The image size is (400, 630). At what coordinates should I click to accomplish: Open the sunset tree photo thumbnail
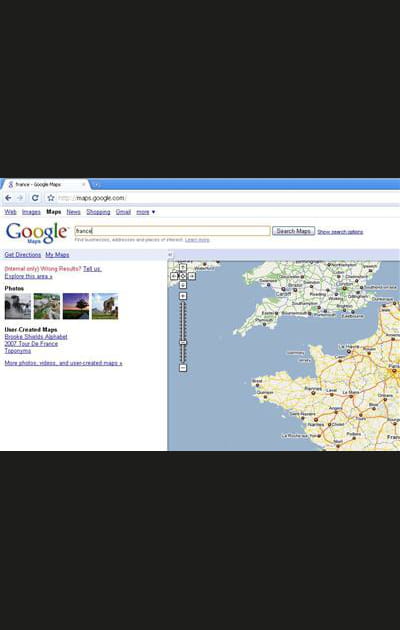(76, 306)
